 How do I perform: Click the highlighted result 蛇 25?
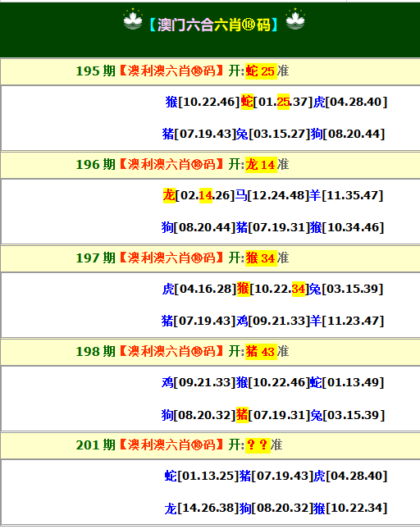[x=261, y=71]
